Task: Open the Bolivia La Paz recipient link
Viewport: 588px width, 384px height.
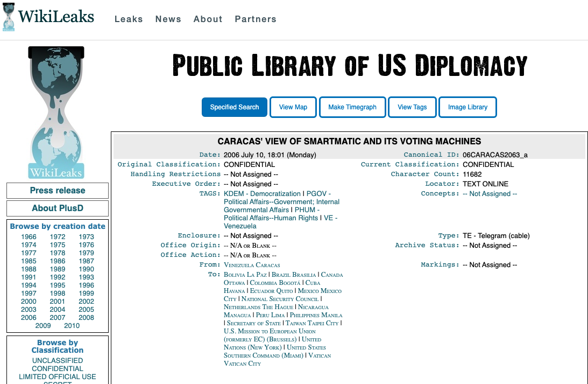Action: point(245,275)
